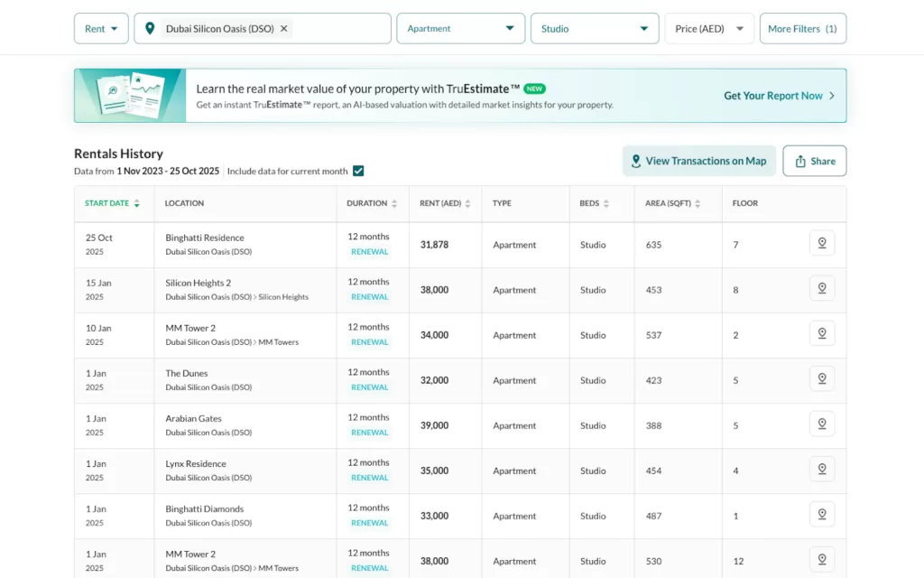924x578 pixels.
Task: Expand the Apartment property type dropdown
Action: (460, 29)
